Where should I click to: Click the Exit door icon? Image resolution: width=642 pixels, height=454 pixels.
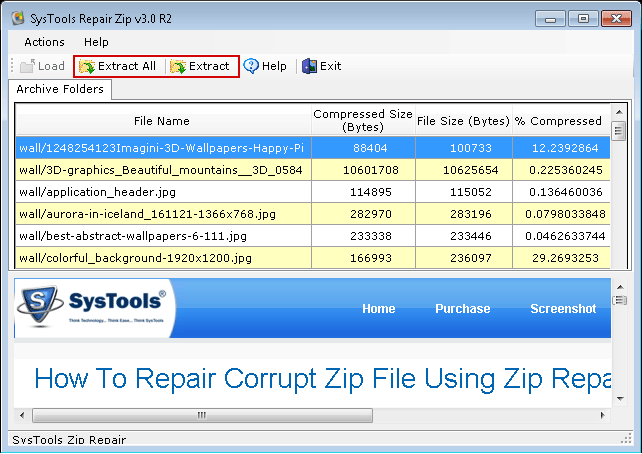pos(310,66)
